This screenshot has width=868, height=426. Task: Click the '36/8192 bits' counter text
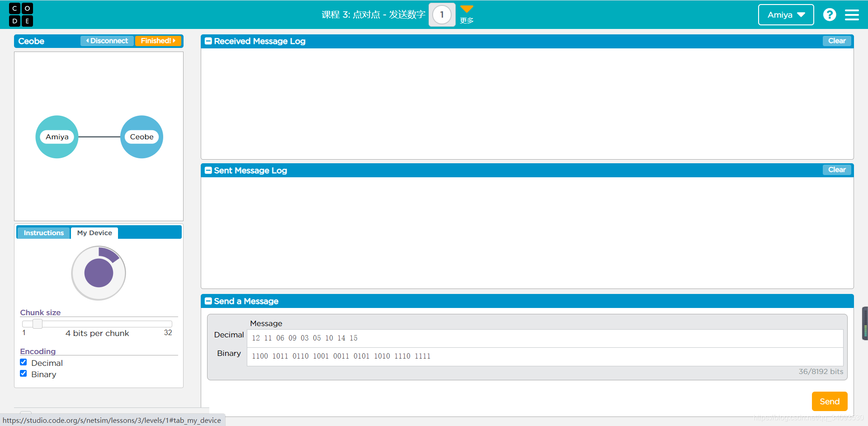(x=821, y=371)
